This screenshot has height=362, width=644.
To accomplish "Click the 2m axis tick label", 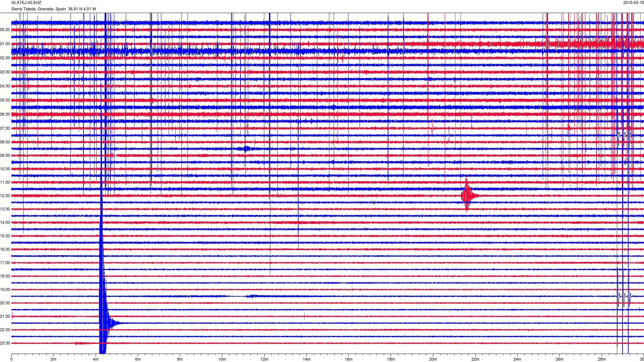I will coord(54,359).
